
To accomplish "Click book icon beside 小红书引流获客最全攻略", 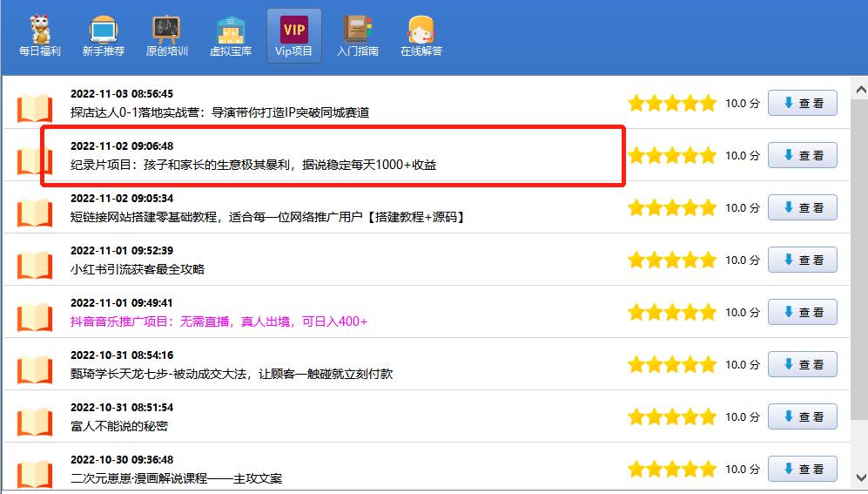I will tap(34, 265).
